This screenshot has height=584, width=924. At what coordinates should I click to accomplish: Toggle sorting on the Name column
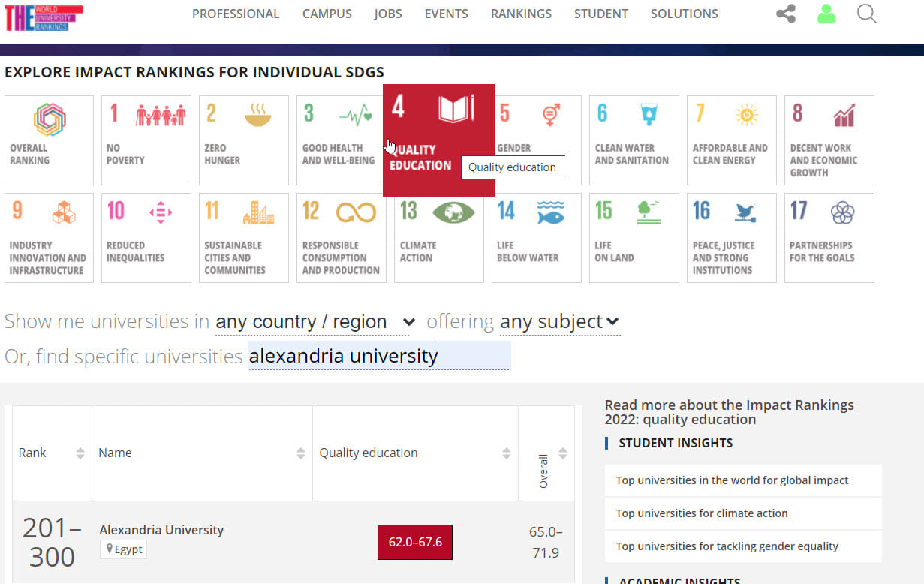point(302,453)
